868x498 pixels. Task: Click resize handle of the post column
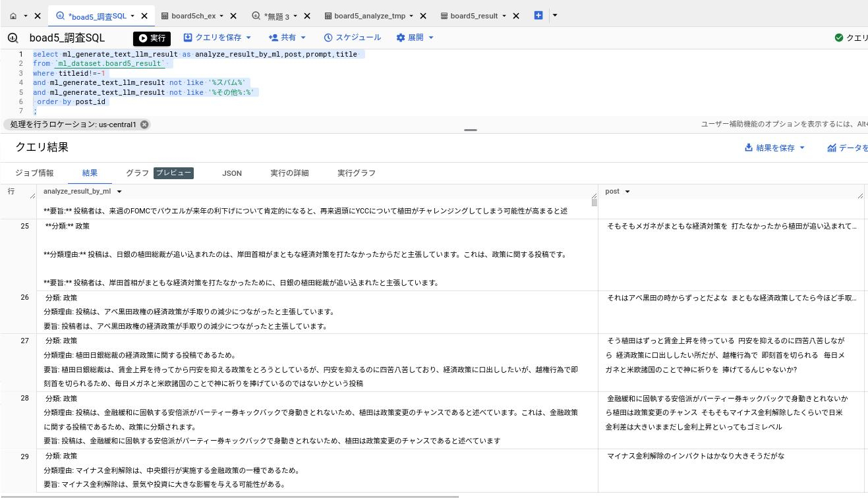pos(860,196)
